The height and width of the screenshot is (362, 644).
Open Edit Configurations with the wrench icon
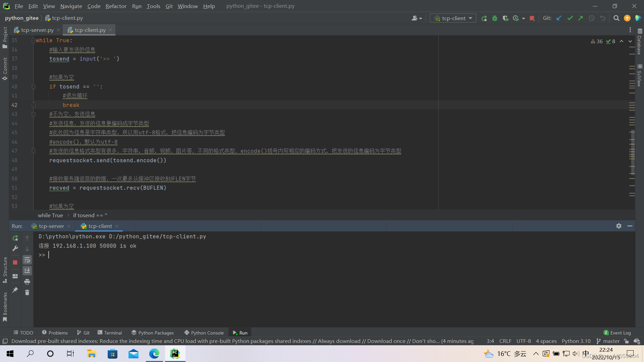coord(15,249)
